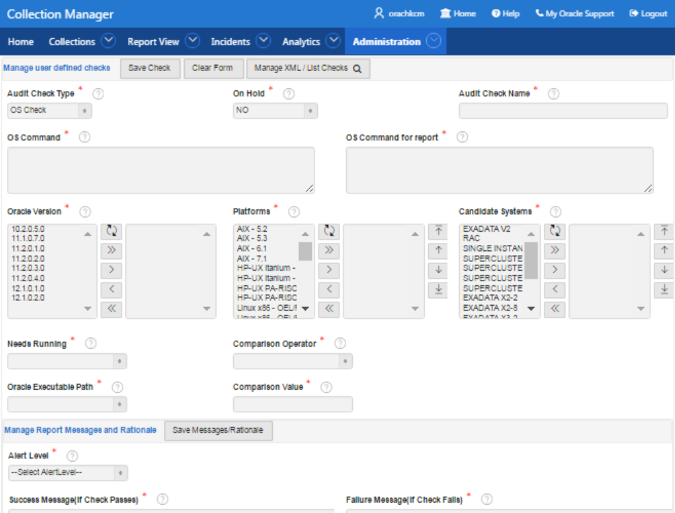
Task: Expand the Report View menu arrow
Action: coord(192,41)
